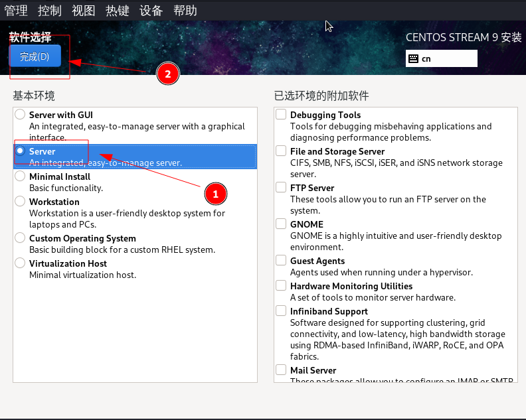526x420 pixels.
Task: Select Virtualization Host radio button
Action: [x=20, y=263]
